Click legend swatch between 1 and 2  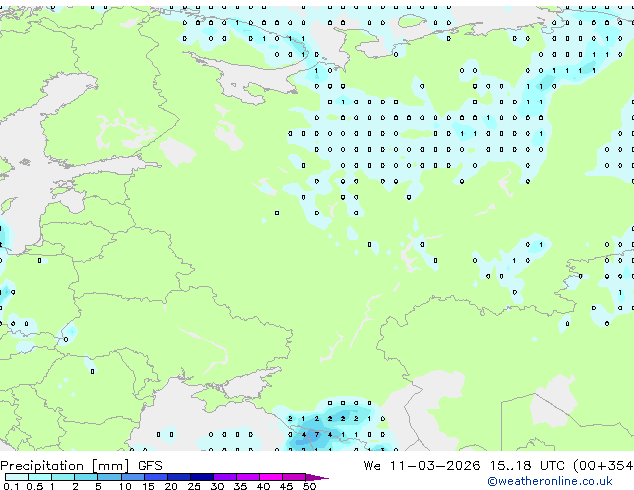63,477
